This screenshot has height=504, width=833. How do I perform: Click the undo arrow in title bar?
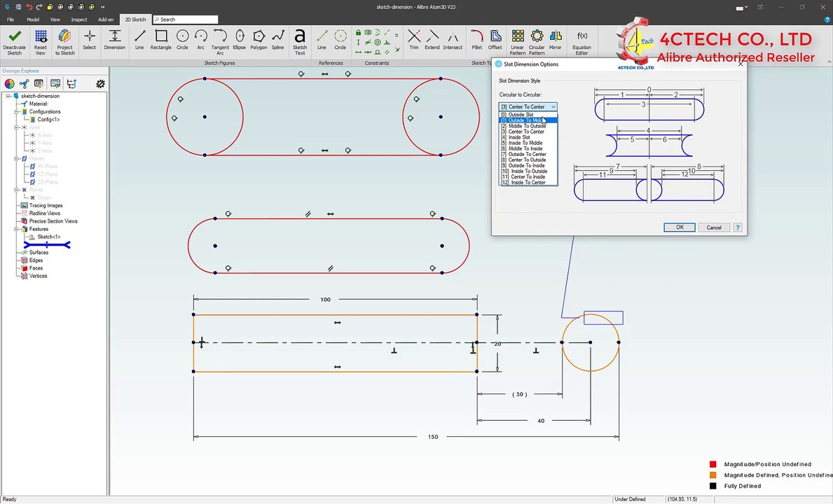coord(29,7)
